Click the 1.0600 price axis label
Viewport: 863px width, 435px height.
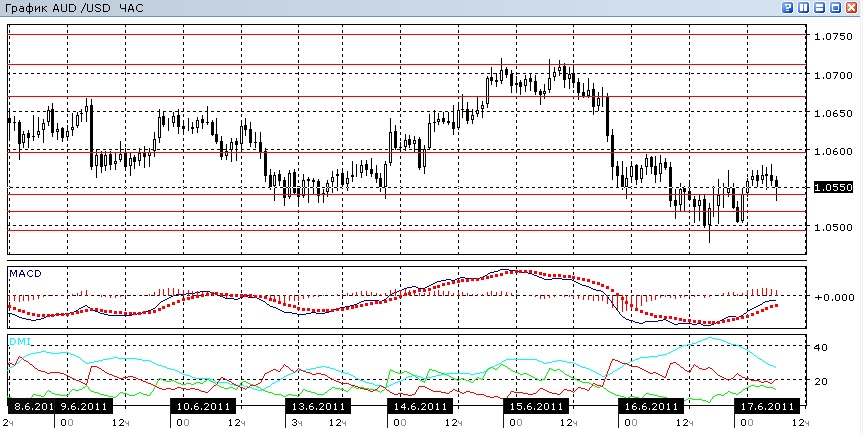click(833, 151)
